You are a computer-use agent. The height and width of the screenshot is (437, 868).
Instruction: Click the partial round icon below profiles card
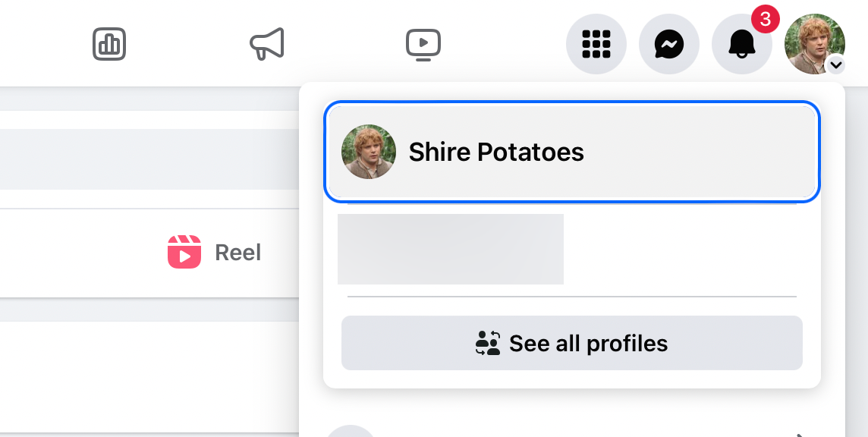[351, 432]
